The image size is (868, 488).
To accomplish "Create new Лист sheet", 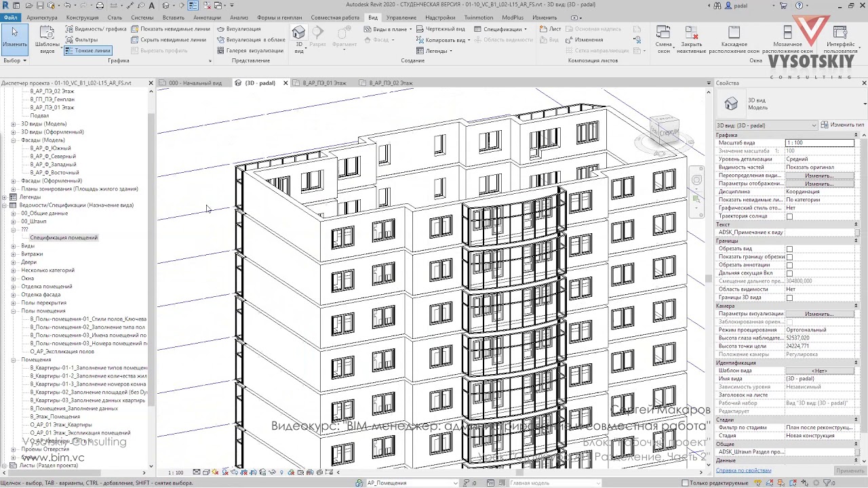I will 551,29.
